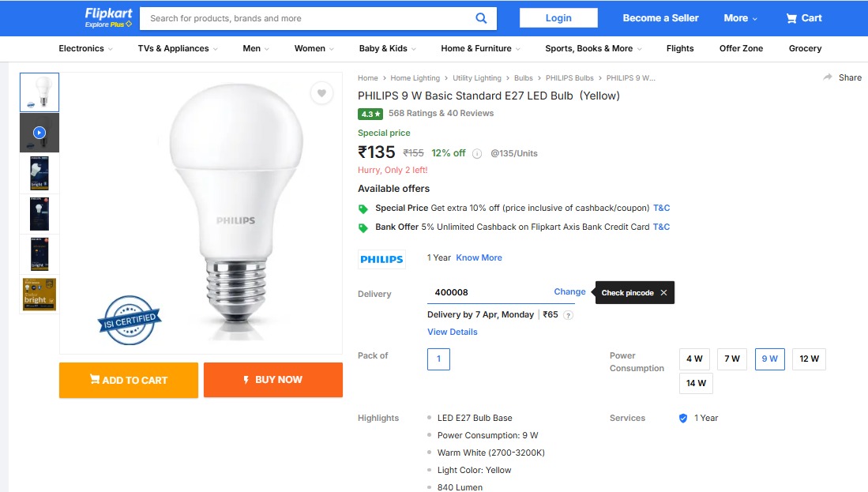
Task: Click delivery charge help question icon
Action: 568,315
